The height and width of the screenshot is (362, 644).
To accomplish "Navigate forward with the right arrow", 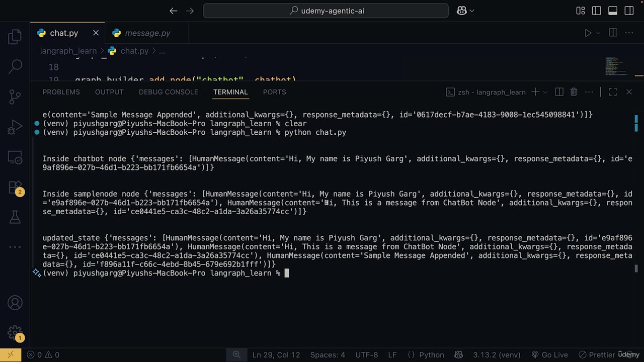I will [x=190, y=11].
